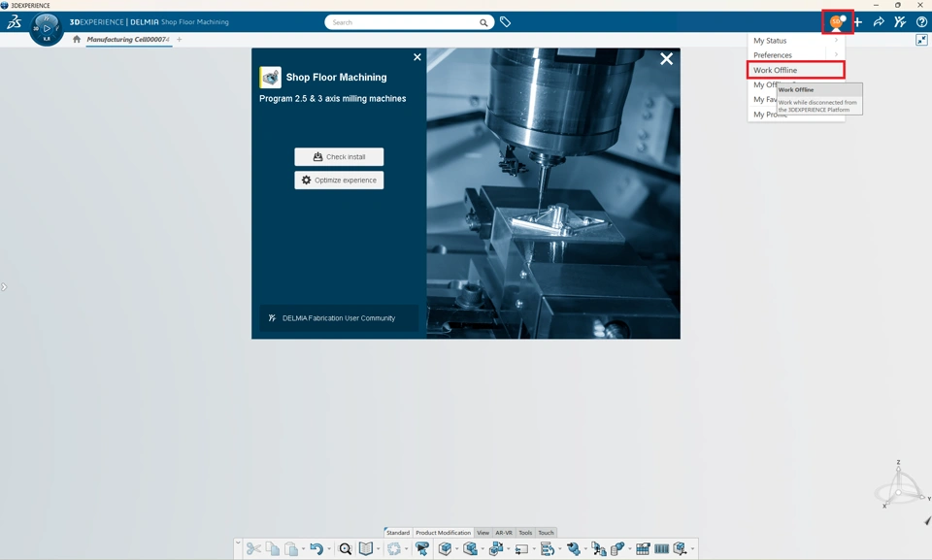Click the first 3D cube icon in toolbar
The height and width of the screenshot is (560, 932).
click(445, 548)
